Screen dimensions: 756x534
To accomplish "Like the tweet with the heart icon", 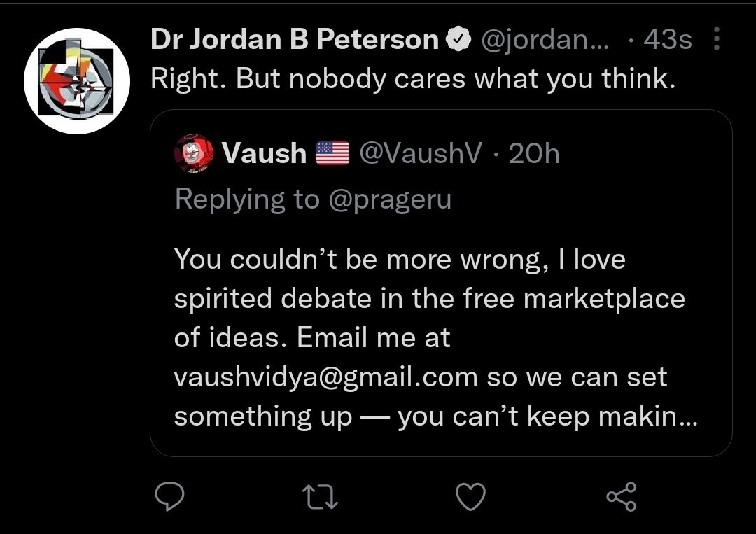I will pyautogui.click(x=470, y=496).
